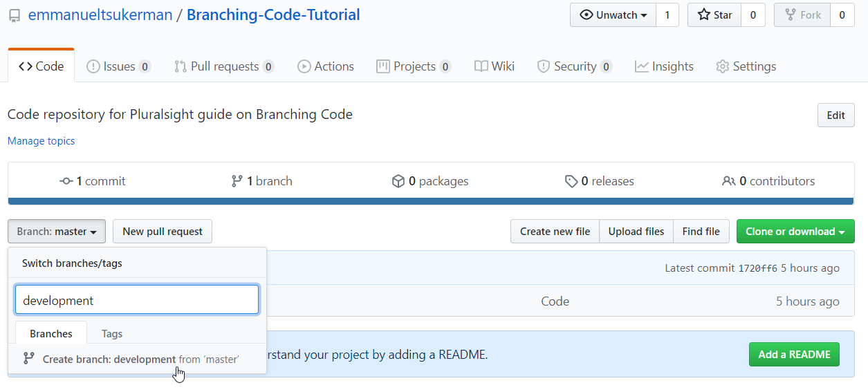Viewport: 868px width, 392px height.
Task: Click the contributors people icon
Action: click(728, 181)
